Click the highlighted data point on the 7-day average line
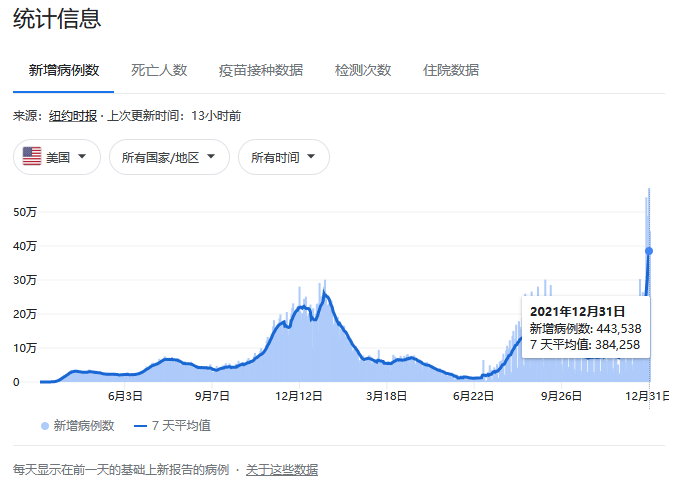This screenshot has height=496, width=684. click(649, 251)
